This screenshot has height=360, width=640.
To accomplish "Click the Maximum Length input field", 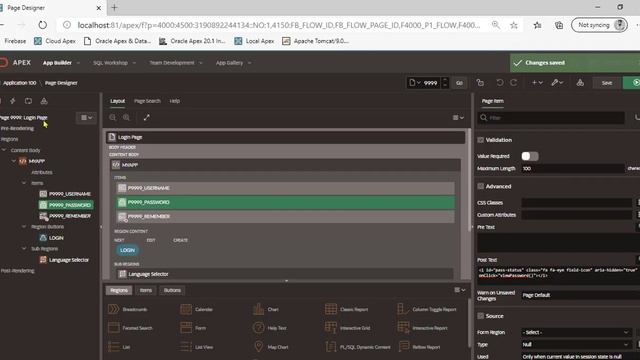I will [x=573, y=168].
